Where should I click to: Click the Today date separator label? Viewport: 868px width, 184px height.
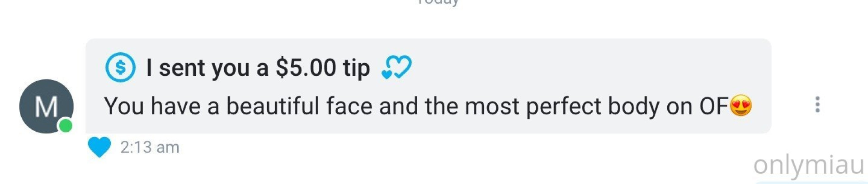[438, 2]
